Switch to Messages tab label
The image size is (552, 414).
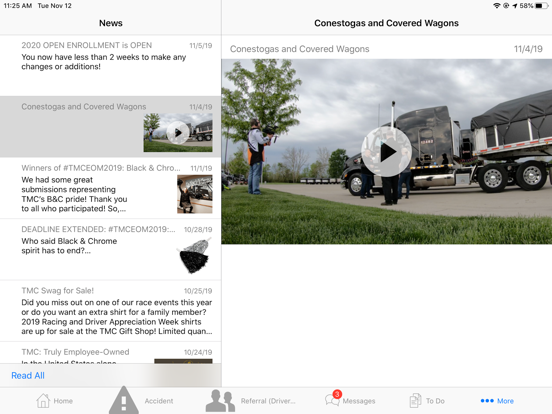359,401
